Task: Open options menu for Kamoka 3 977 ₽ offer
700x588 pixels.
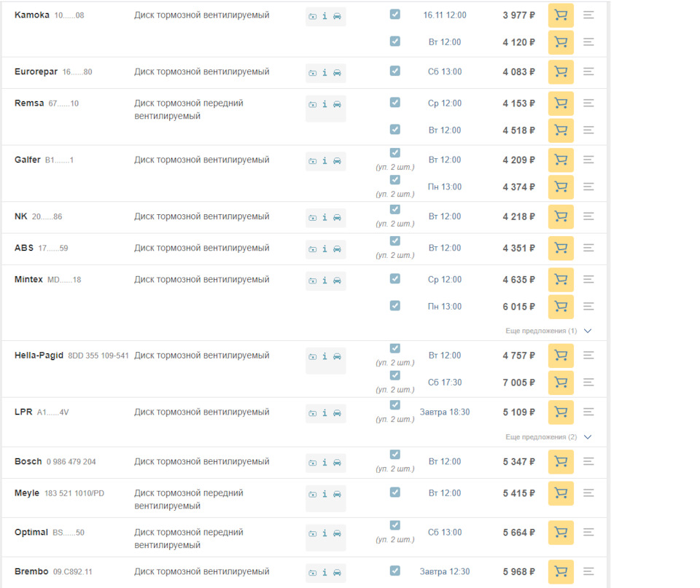Action: (588, 15)
